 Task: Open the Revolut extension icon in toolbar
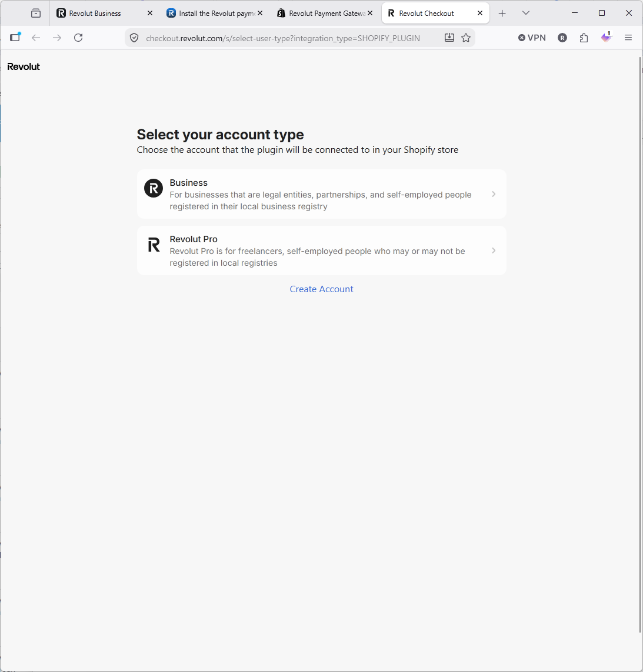click(562, 38)
